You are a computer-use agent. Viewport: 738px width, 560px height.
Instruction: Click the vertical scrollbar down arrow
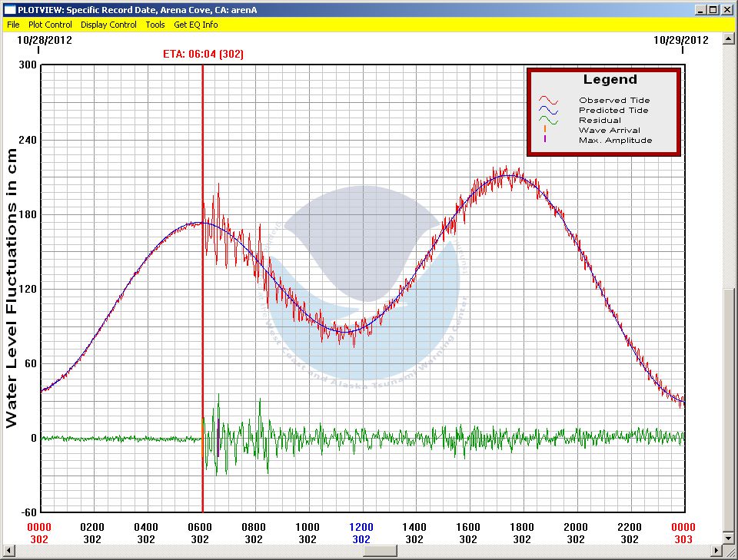[x=730, y=538]
